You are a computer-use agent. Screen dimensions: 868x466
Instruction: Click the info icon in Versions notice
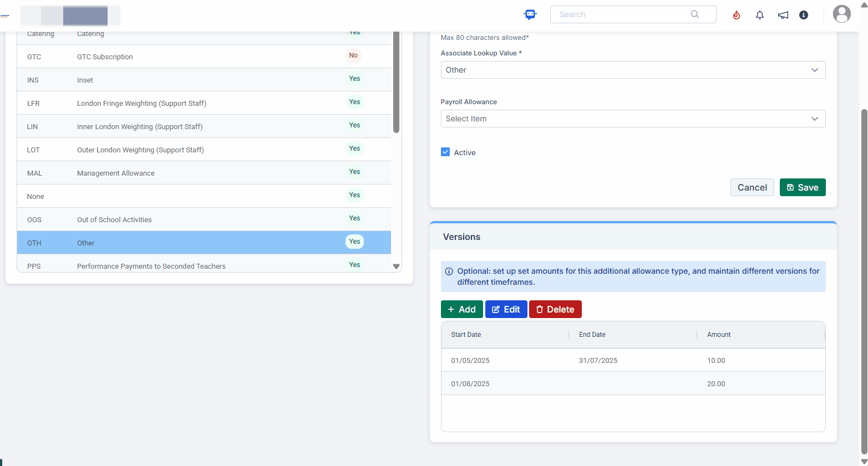click(x=449, y=272)
